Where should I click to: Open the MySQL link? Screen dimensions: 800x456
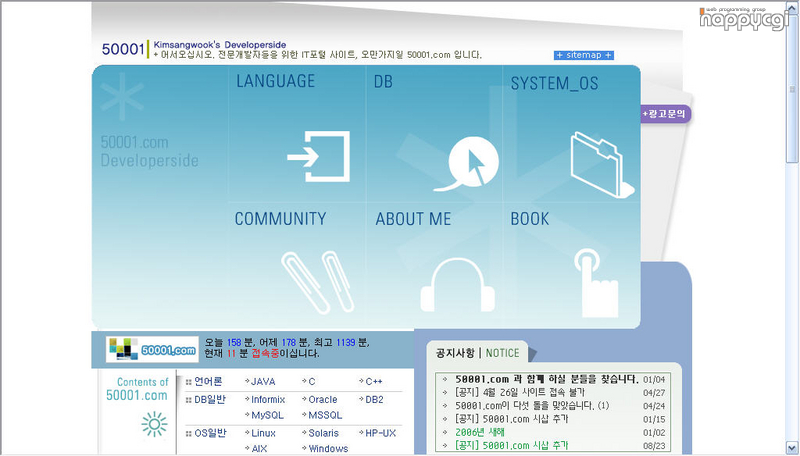(267, 415)
